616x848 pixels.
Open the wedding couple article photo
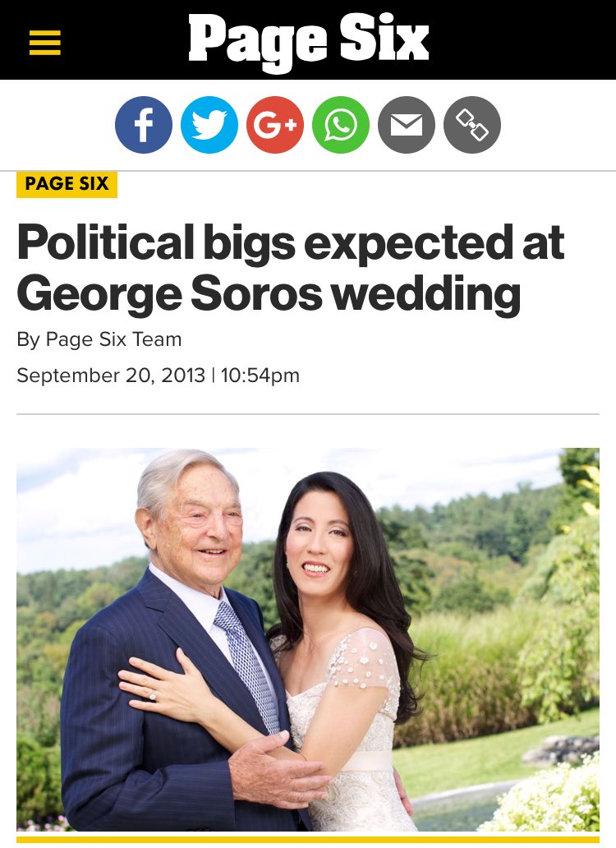tap(308, 640)
